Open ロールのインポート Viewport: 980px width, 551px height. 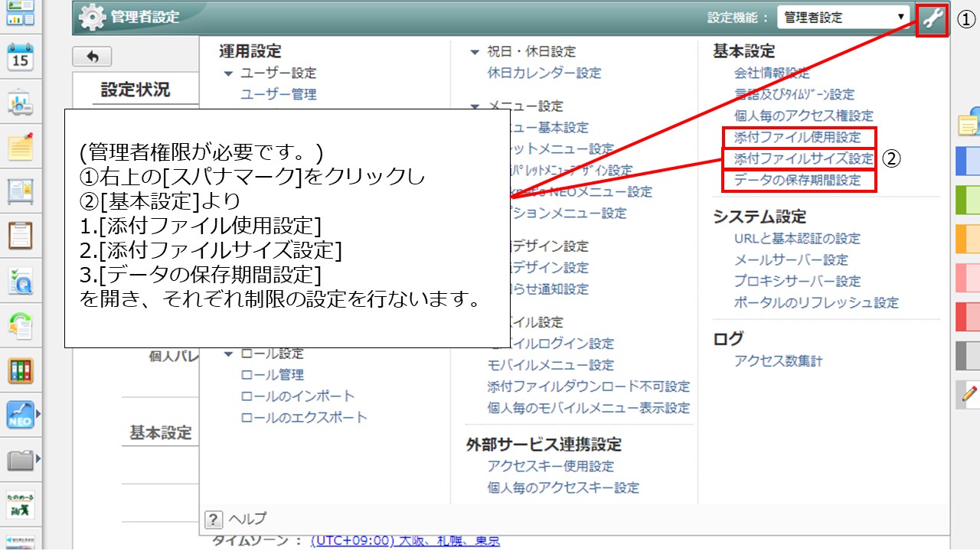click(298, 396)
